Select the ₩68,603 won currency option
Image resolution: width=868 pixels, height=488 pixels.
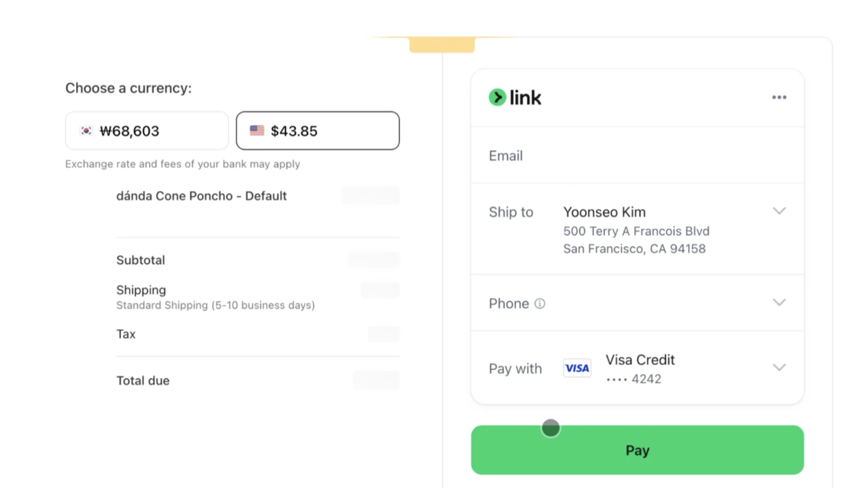click(147, 131)
